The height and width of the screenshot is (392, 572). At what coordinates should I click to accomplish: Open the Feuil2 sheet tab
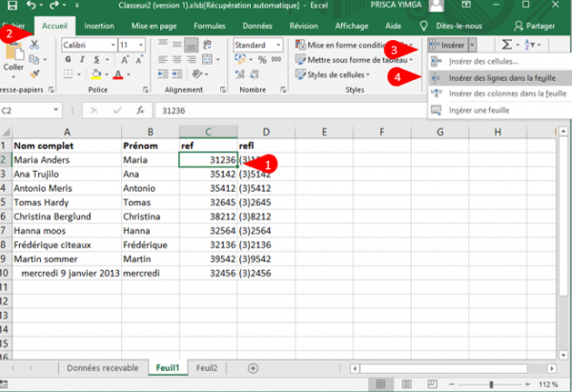[x=206, y=367]
